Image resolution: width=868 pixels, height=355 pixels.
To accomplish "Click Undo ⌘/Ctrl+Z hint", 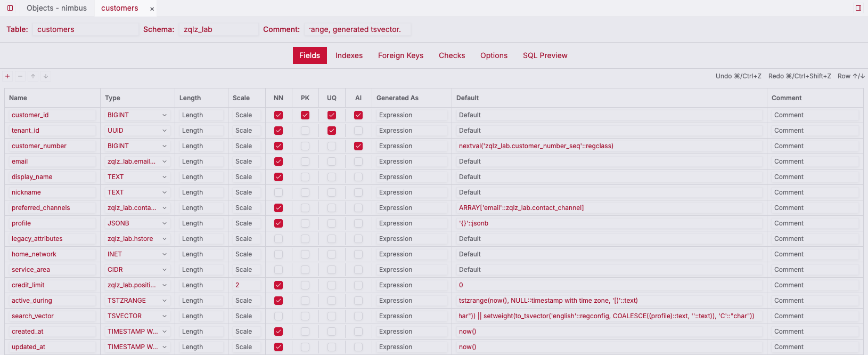I will click(x=739, y=76).
